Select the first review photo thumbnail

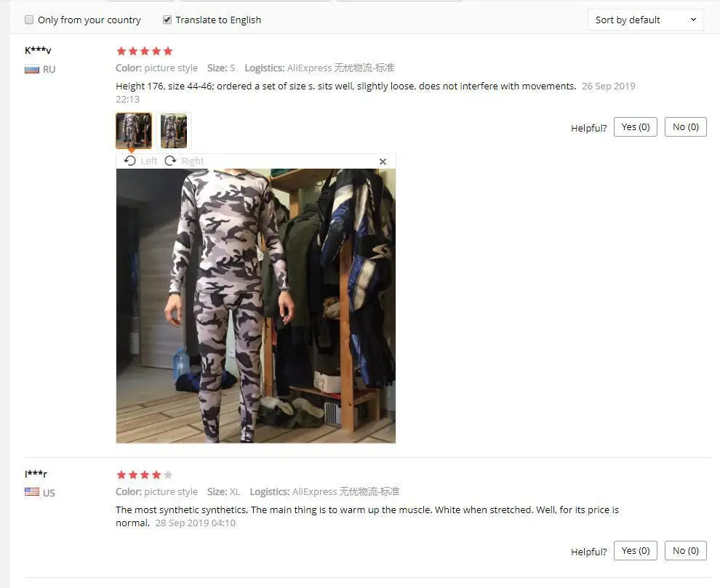[x=134, y=131]
